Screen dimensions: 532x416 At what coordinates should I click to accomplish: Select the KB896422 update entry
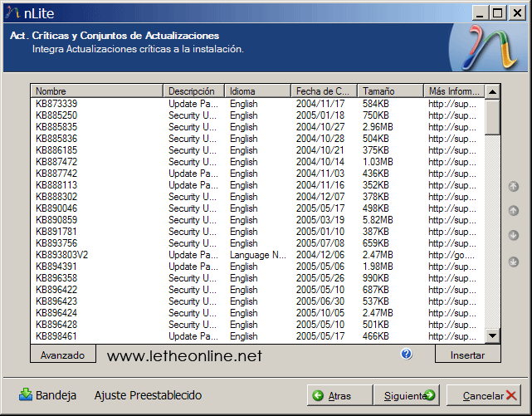pyautogui.click(x=258, y=290)
